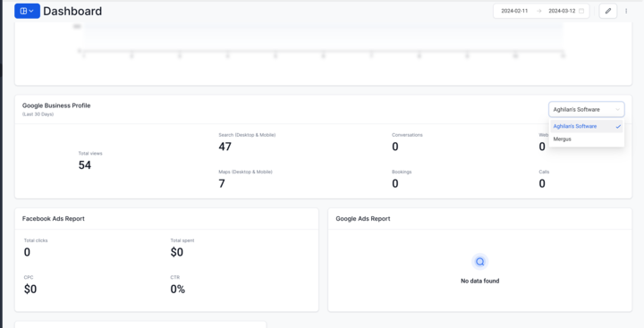The image size is (644, 328).
Task: Click the Total views value 54
Action: pos(85,165)
